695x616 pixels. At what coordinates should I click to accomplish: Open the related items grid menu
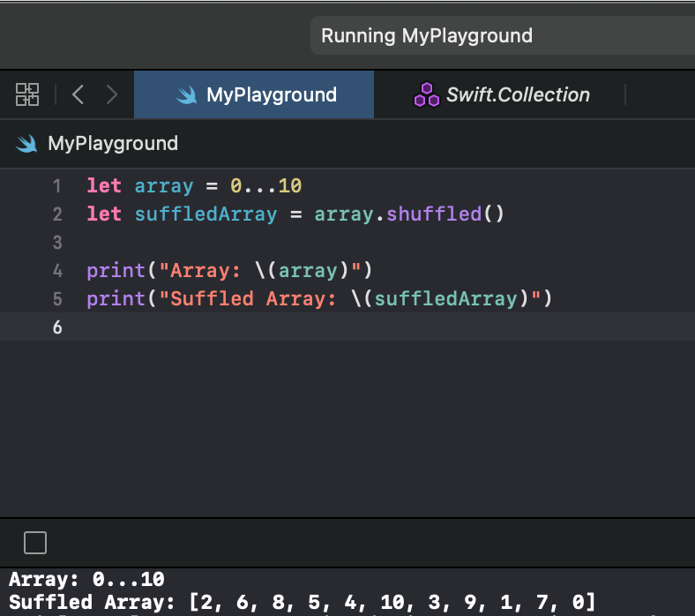(27, 94)
